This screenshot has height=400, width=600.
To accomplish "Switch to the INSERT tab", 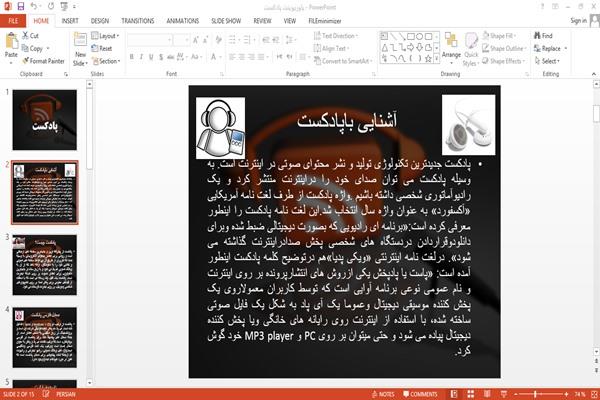I will [x=70, y=21].
